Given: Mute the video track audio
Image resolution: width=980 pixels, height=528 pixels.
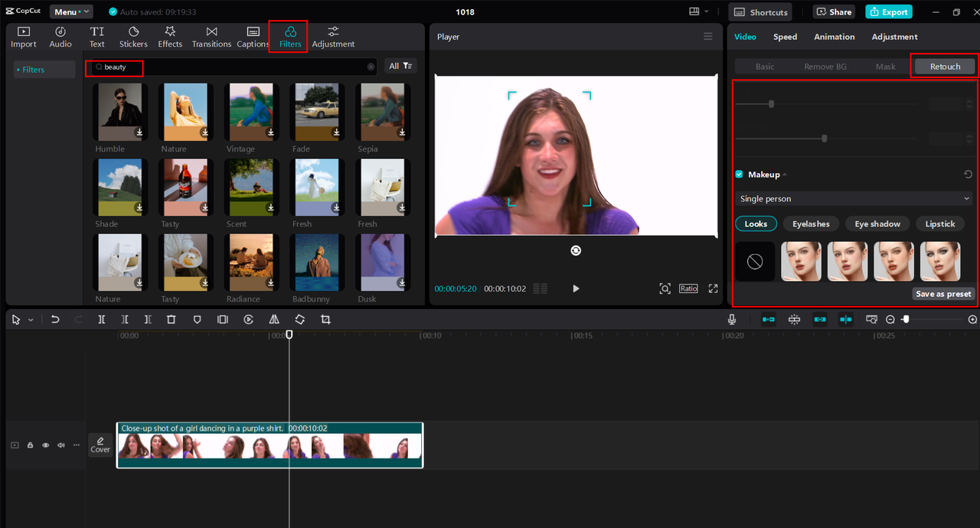Looking at the screenshot, I should coord(60,445).
